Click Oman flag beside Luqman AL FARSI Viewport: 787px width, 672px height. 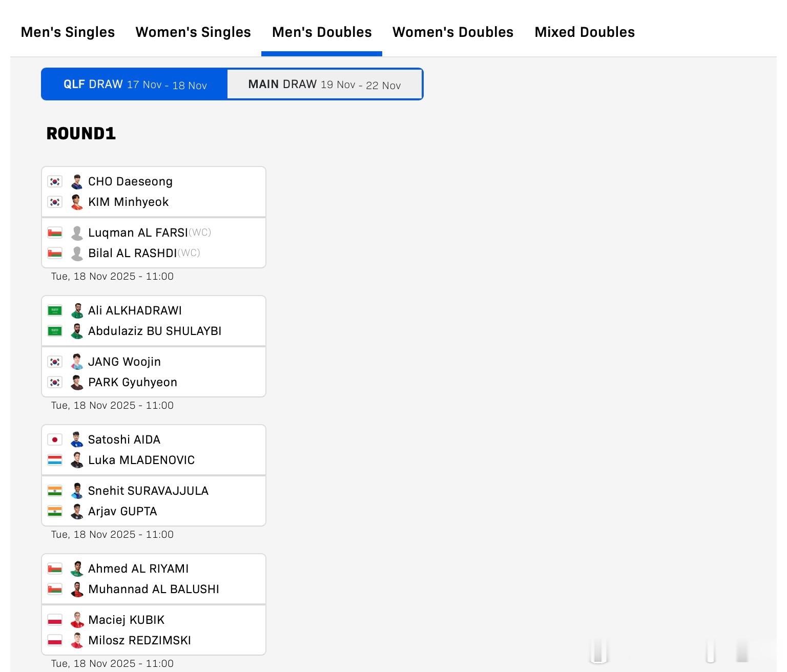pos(55,233)
